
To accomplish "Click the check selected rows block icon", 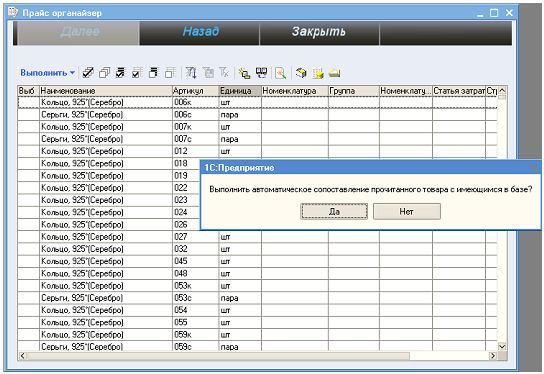I will (x=120, y=73).
